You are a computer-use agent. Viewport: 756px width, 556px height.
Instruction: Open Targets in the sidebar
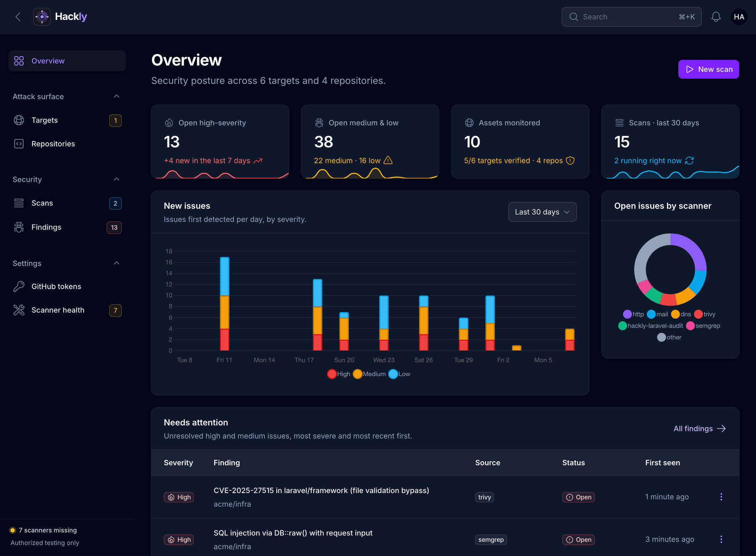point(67,120)
